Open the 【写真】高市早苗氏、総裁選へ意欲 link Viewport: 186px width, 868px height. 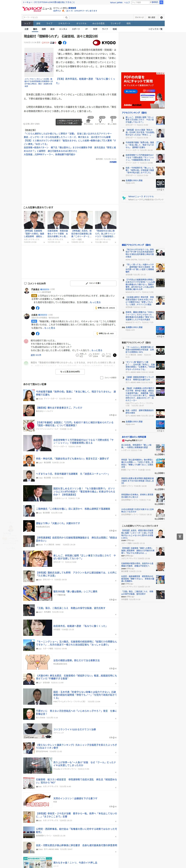(x=86, y=81)
